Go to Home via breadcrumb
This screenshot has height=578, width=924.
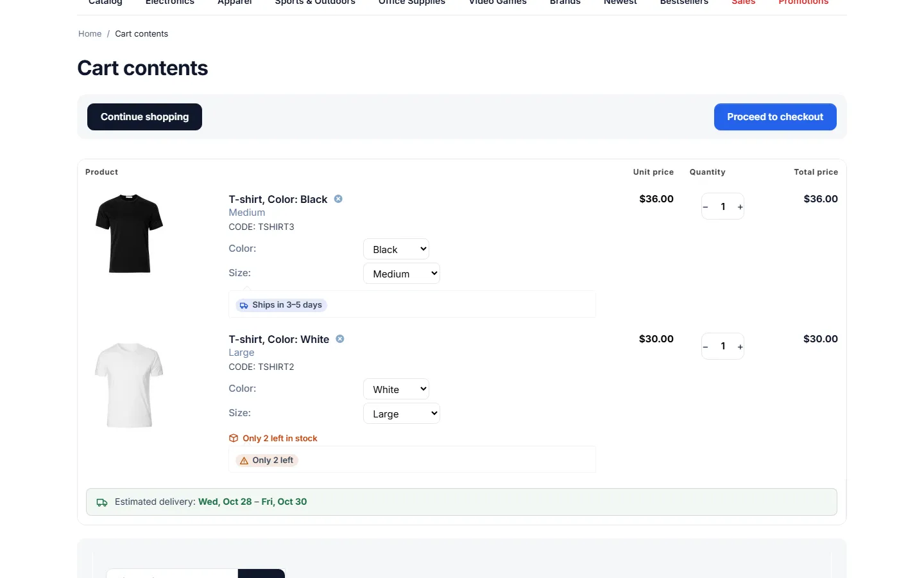[90, 34]
